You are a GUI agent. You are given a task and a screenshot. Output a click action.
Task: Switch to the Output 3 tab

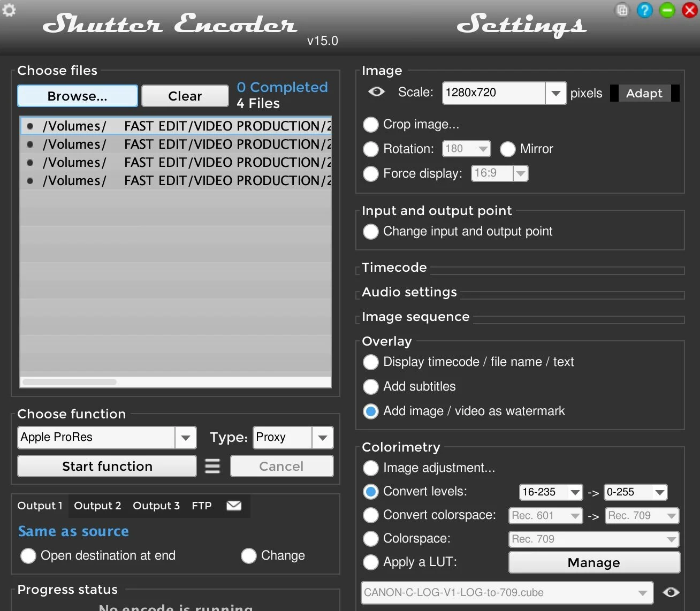pyautogui.click(x=156, y=506)
